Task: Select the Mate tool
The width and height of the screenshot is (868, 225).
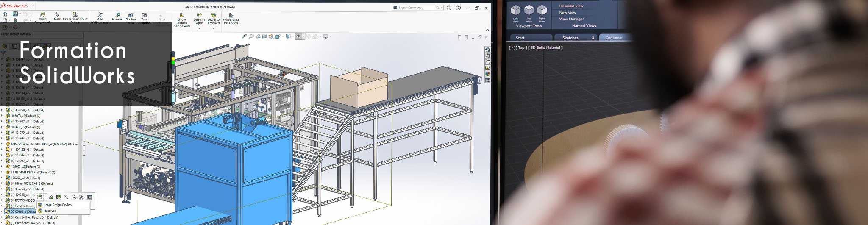Action: coord(57,16)
